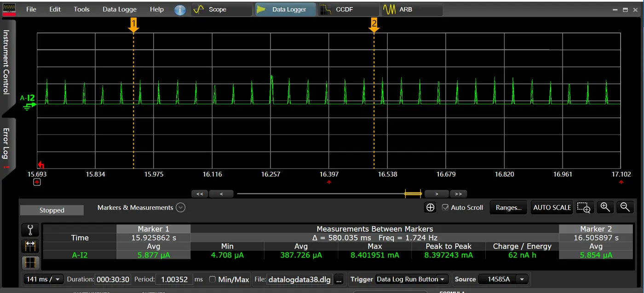
Task: Open the Tools menu
Action: coord(81,9)
